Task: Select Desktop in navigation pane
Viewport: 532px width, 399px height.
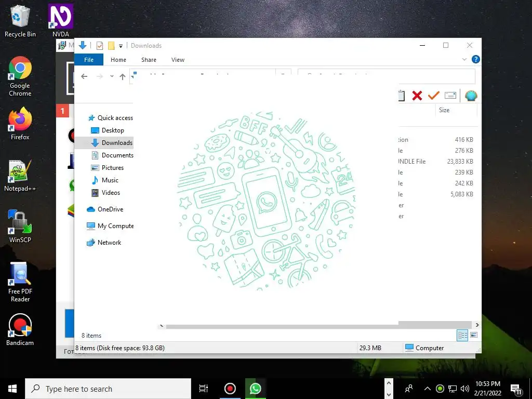Action: pyautogui.click(x=108, y=130)
